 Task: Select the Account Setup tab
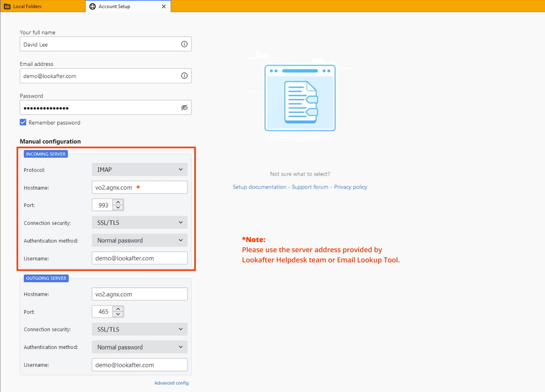coord(114,7)
